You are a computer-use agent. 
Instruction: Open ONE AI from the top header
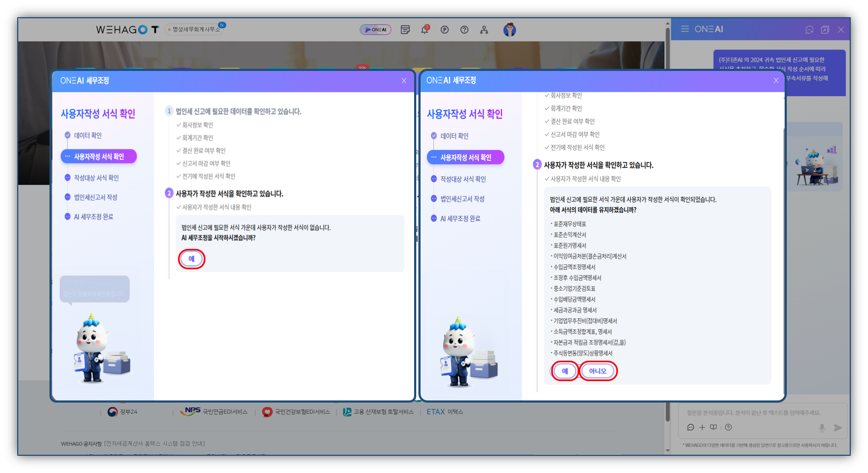pyautogui.click(x=375, y=30)
